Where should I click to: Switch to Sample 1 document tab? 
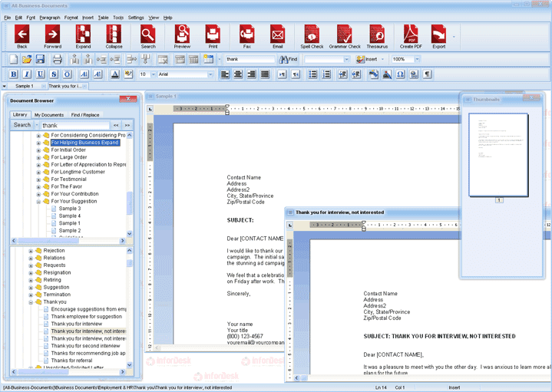[25, 86]
